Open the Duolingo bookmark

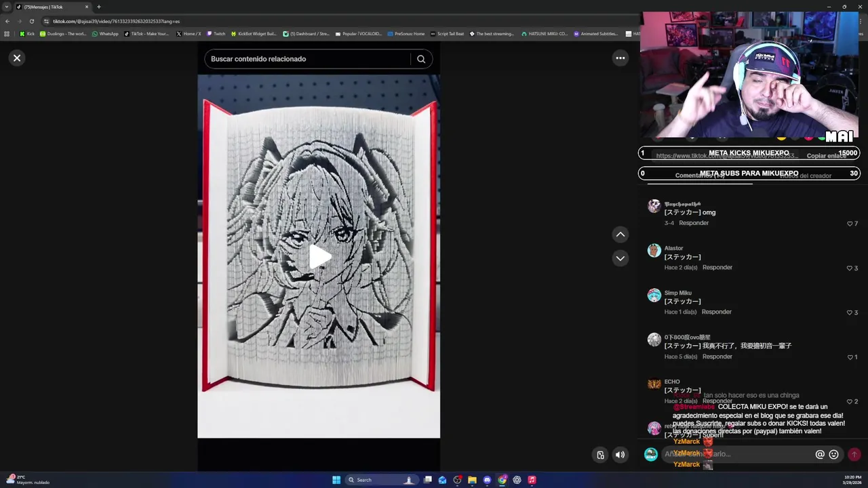pos(63,34)
